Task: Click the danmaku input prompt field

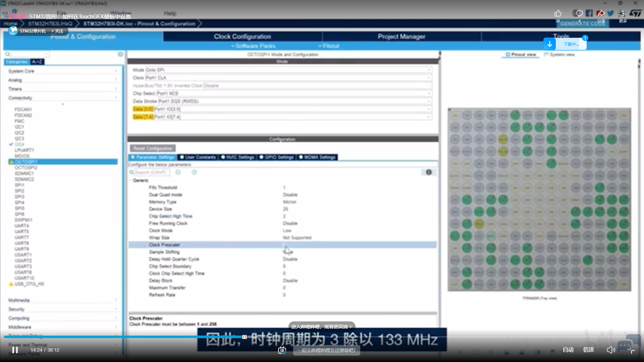Action: pos(326,350)
